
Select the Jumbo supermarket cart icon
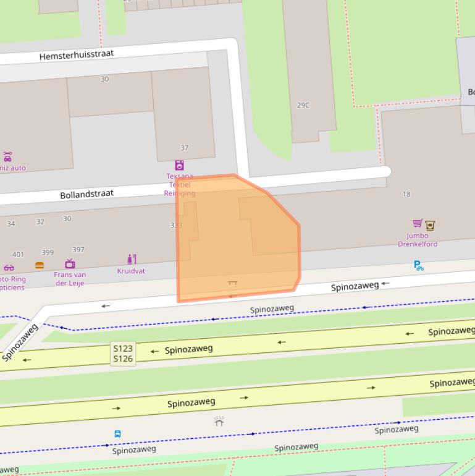point(418,224)
